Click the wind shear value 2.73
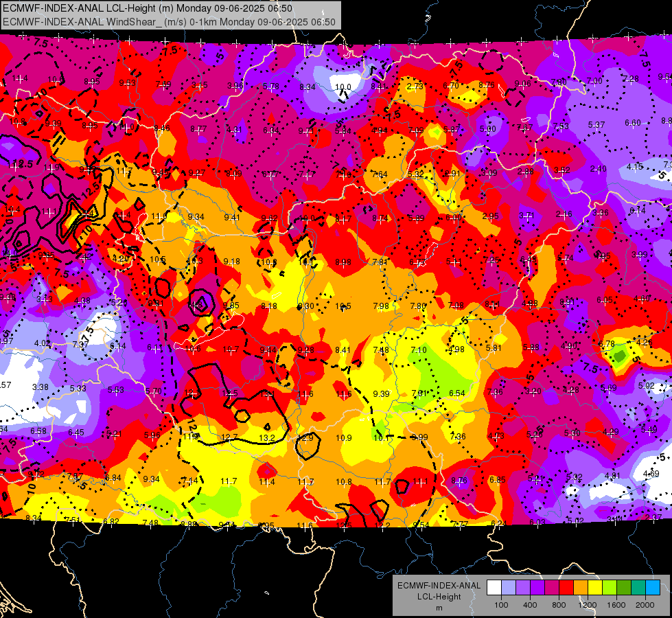The height and width of the screenshot is (618, 672). [415, 86]
